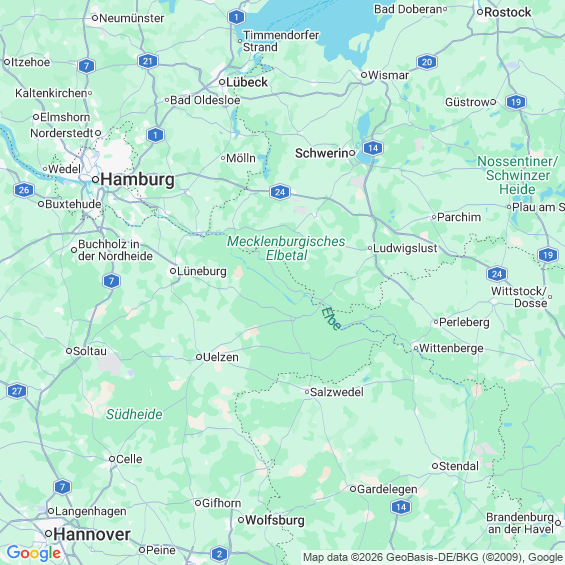Click the Route 26 shield near Buxtehude
Viewport: 565px width, 565px height.
[x=24, y=190]
